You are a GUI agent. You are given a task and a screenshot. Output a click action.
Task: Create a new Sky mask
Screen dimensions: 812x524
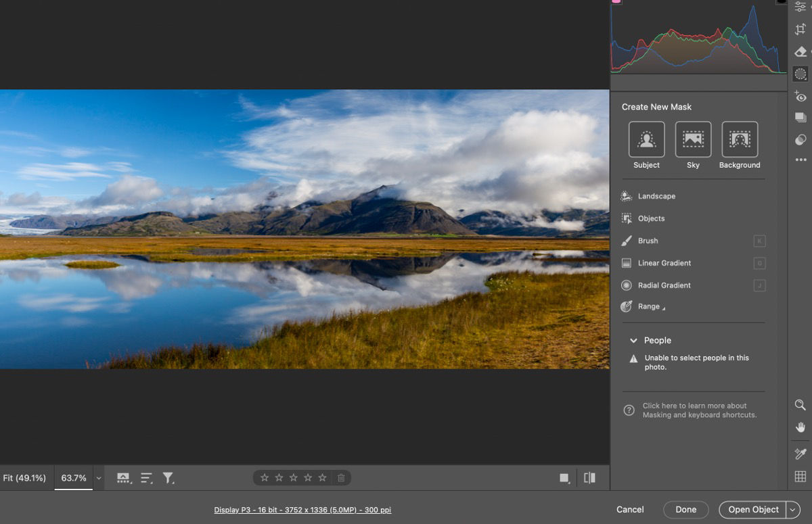[x=693, y=140]
